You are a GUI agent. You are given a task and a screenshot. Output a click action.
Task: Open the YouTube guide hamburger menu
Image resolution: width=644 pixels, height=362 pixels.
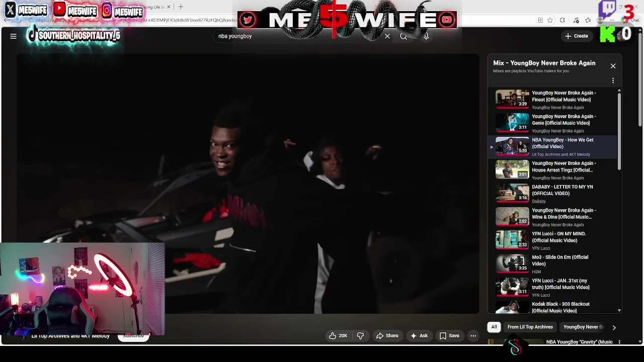tap(14, 36)
